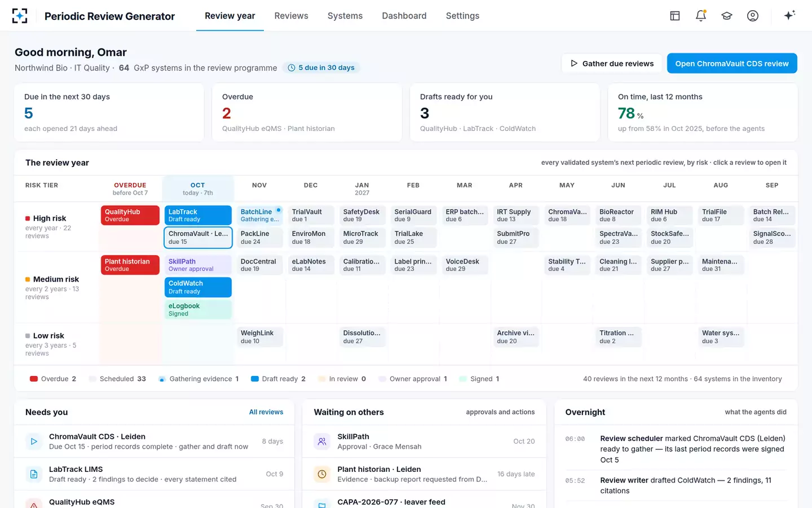812x508 pixels.
Task: Open the Settings tab
Action: (x=462, y=16)
